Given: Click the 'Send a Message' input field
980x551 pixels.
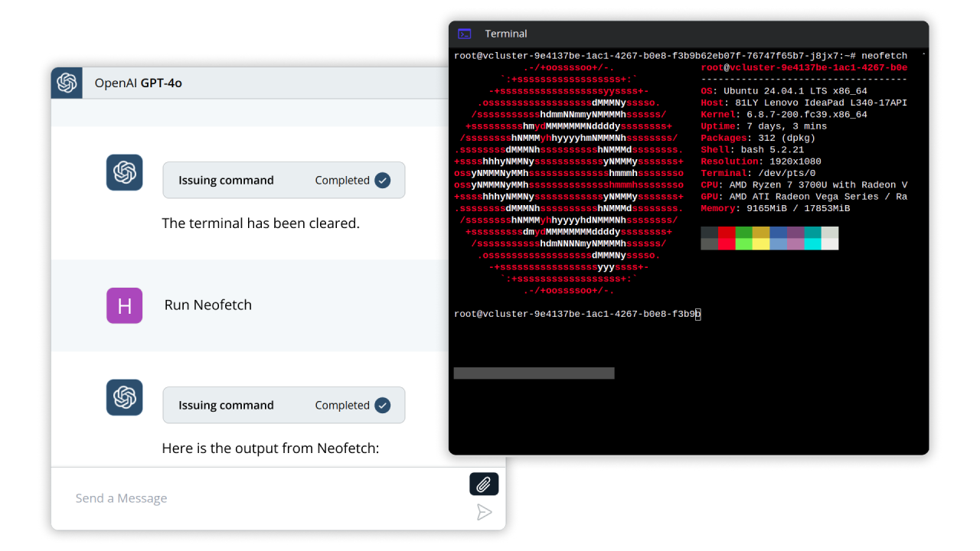Looking at the screenshot, I should (x=260, y=498).
